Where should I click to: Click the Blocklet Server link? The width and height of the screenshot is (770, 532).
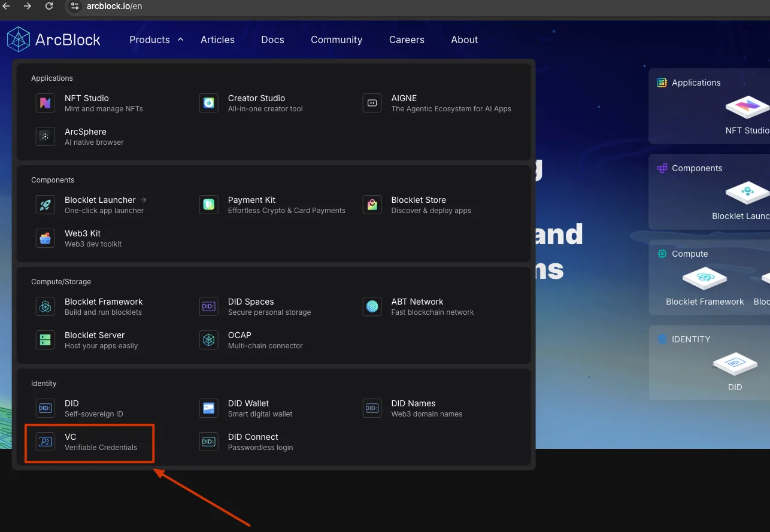coord(95,335)
